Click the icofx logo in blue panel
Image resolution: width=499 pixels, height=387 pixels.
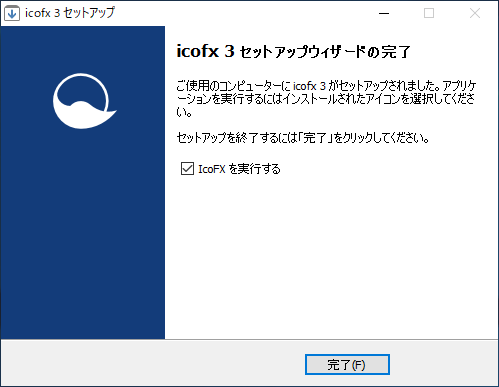coord(85,101)
